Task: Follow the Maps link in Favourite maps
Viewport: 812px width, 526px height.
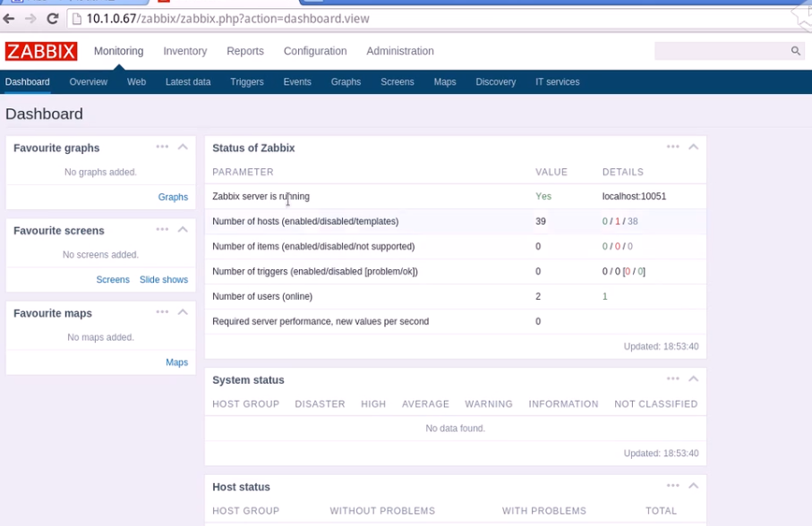Action: coord(176,362)
